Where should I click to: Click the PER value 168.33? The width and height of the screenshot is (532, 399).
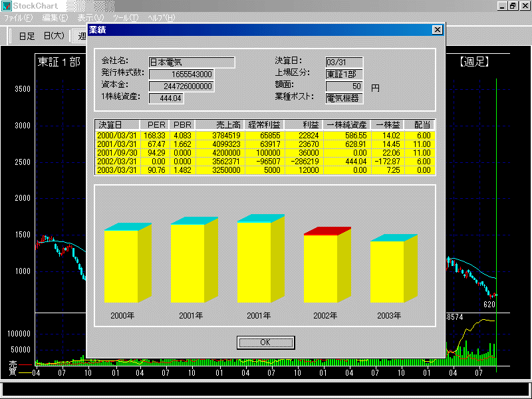tap(154, 136)
